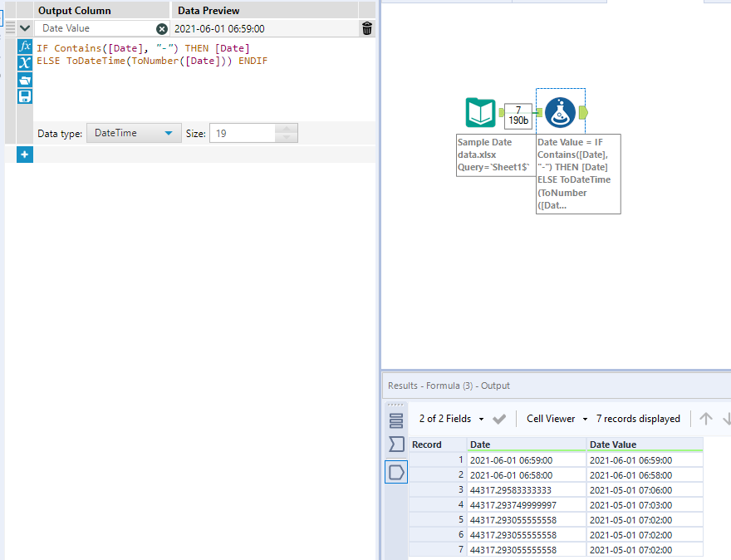This screenshot has height=560, width=731.
Task: Go to previous record with up arrow
Action: tap(705, 419)
